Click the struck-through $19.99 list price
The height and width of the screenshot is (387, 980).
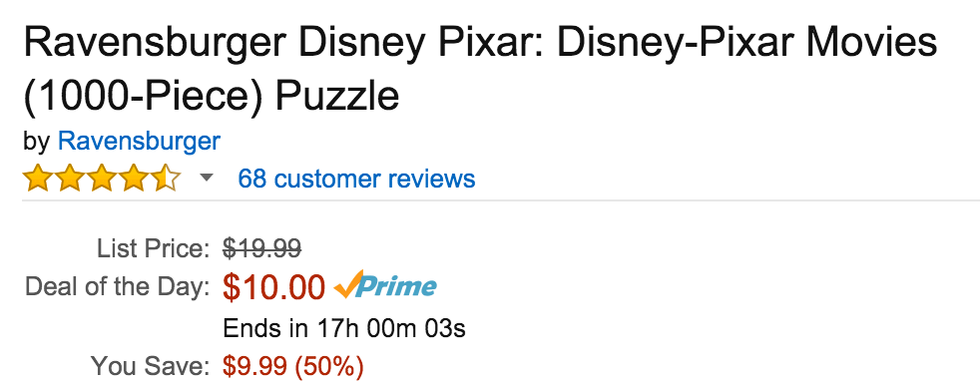click(x=261, y=249)
